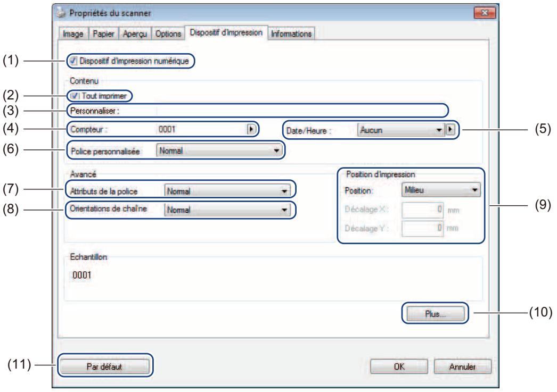Viewport: 557px width, 392px height.
Task: Open the Position dropdown showing Milieu
Action: point(440,190)
